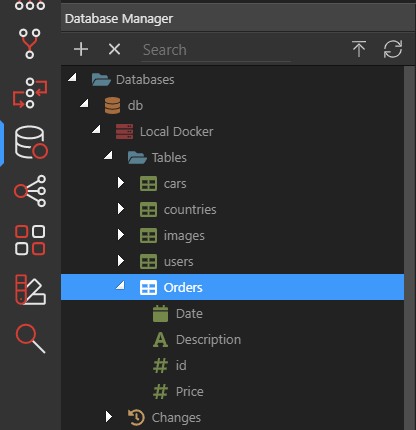Click the vertical scrollbar of the tree
Viewport: 416px width, 430px height.
pyautogui.click(x=410, y=248)
